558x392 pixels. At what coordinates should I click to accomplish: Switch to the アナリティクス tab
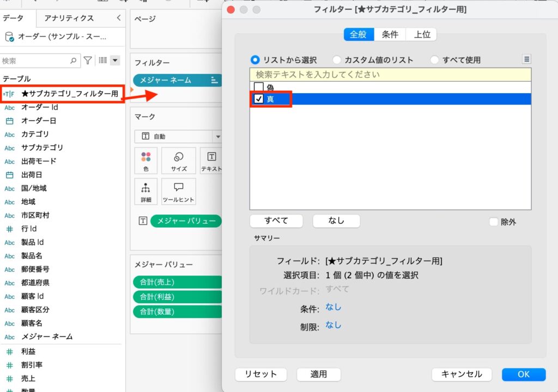coord(69,18)
